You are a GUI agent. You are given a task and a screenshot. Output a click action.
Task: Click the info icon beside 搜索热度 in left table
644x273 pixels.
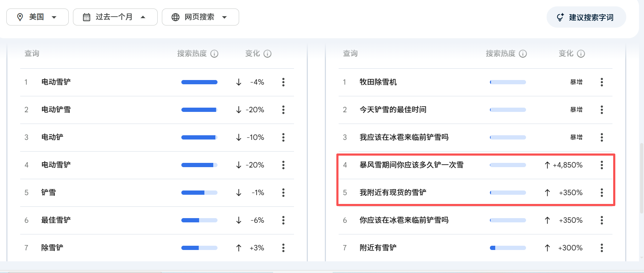214,54
